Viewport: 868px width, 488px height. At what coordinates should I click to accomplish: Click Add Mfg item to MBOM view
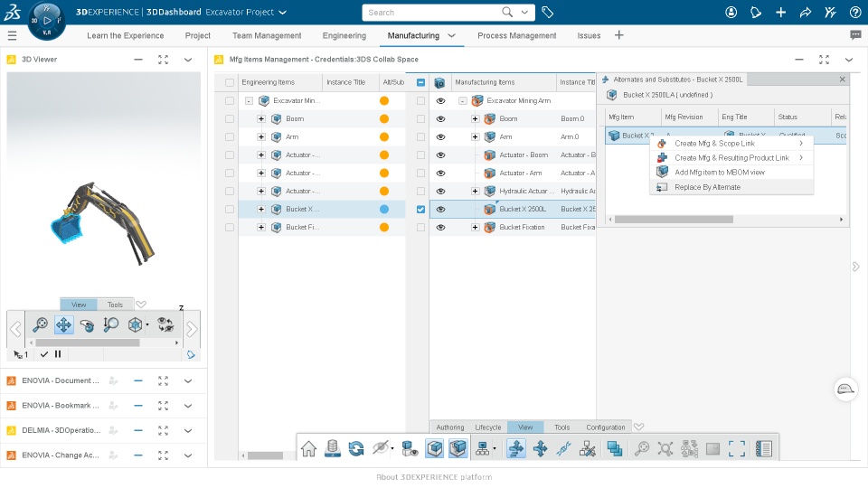(720, 172)
